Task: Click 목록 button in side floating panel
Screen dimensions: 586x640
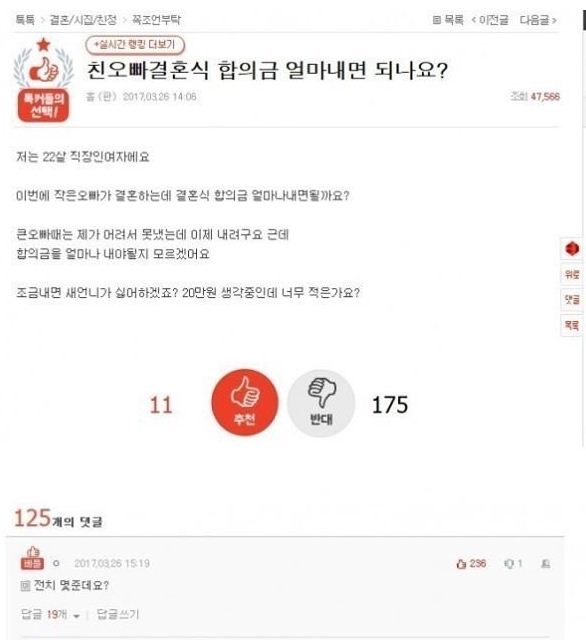Action: tap(572, 326)
